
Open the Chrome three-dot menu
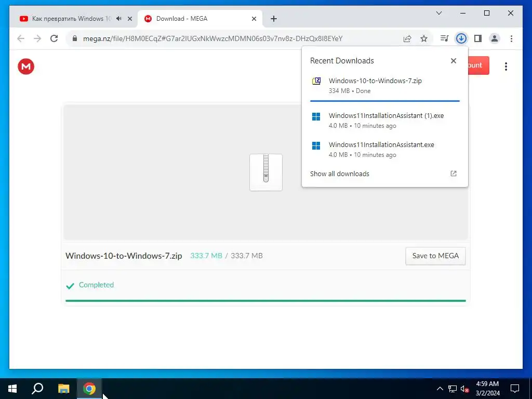pyautogui.click(x=511, y=38)
